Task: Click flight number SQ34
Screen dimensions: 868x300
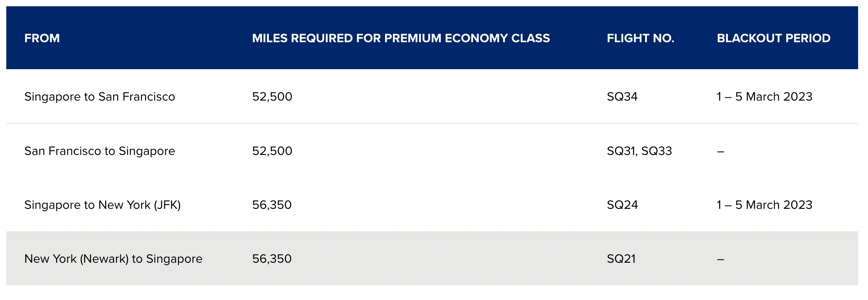Action: (x=622, y=97)
